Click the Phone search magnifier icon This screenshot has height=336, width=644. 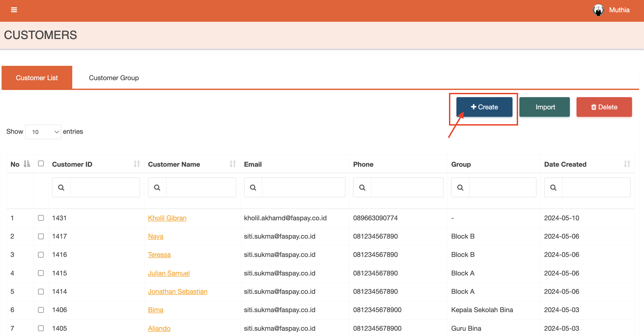click(362, 188)
